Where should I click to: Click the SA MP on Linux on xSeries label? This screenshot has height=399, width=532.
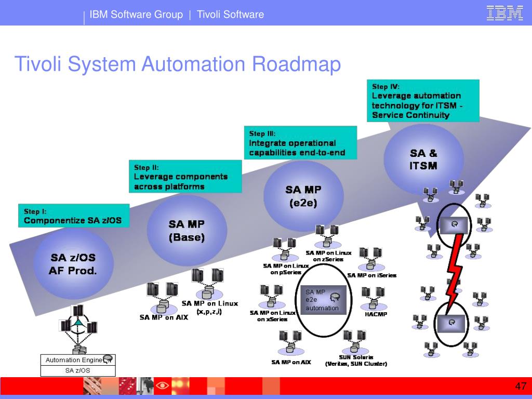[x=272, y=316]
